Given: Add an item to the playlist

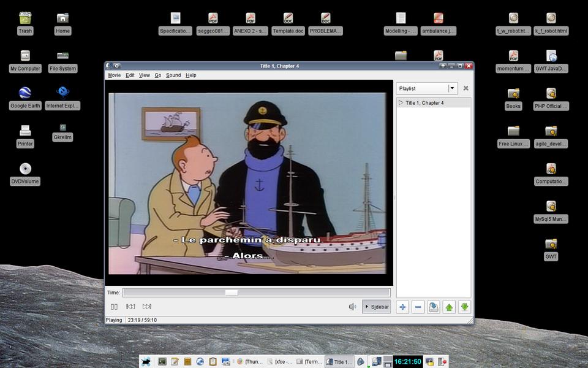Looking at the screenshot, I should [402, 307].
